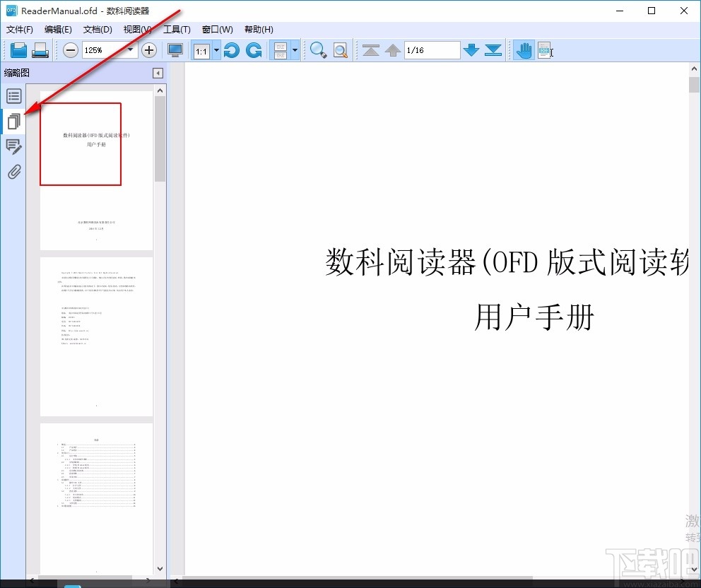Open dropdown arrow next to 1:1
The width and height of the screenshot is (701, 588).
coord(216,50)
